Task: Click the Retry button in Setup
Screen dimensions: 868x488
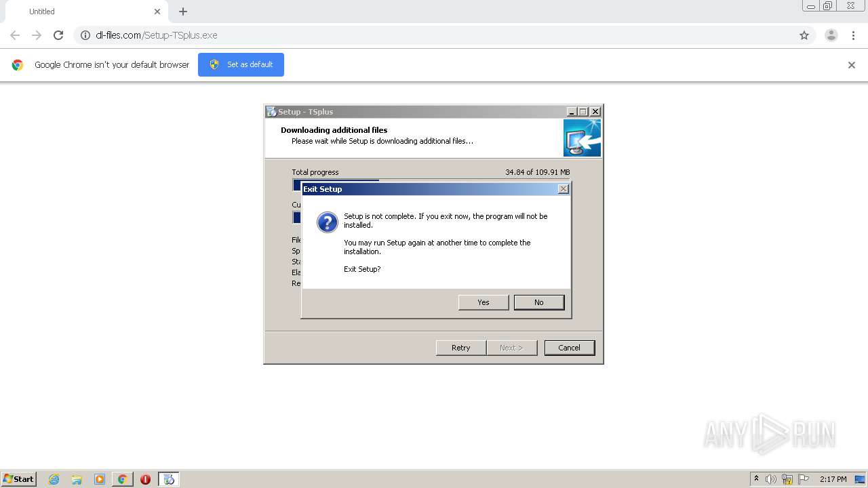Action: [x=461, y=348]
